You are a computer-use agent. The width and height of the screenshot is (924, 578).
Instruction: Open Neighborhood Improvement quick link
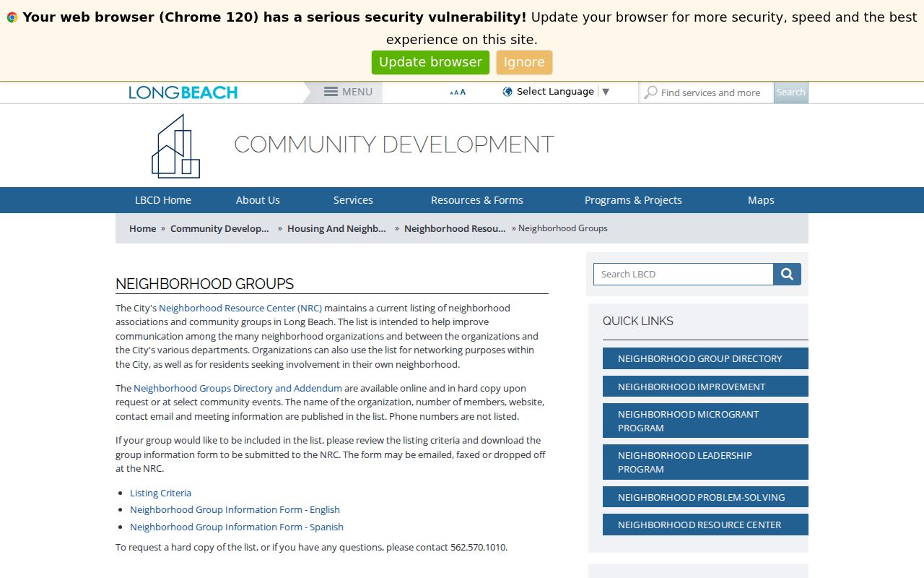[705, 387]
